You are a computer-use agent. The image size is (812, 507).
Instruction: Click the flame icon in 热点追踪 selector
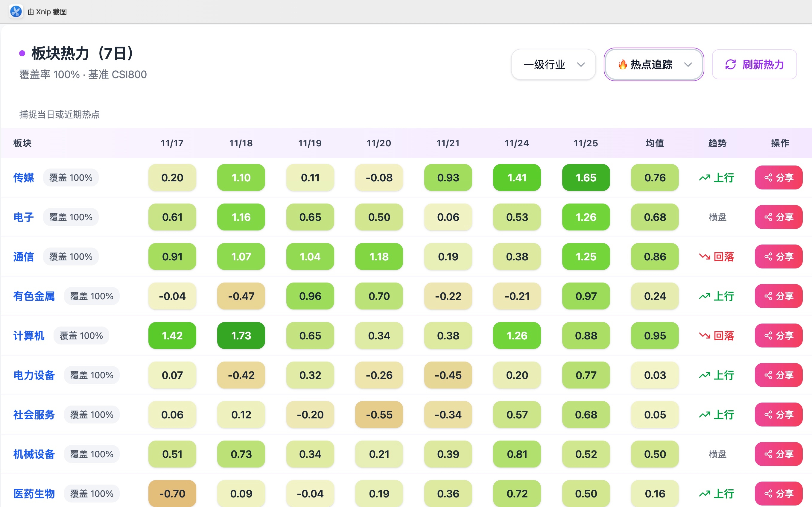pos(622,64)
